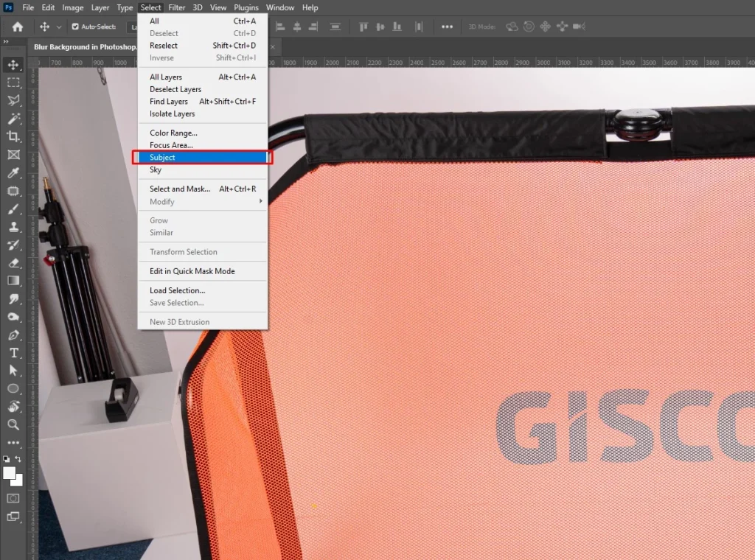Choose the Eraser tool

13,262
